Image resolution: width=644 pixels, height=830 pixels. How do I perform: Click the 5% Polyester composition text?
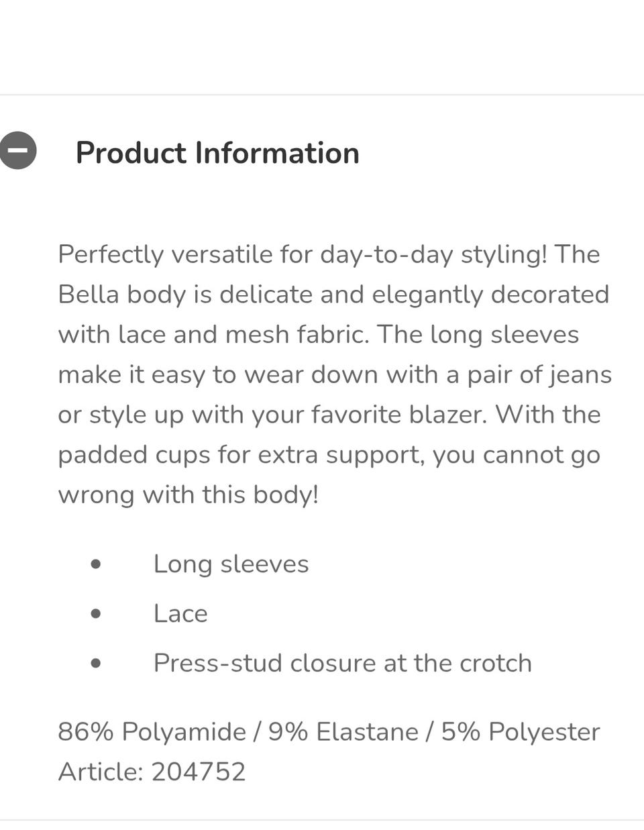(x=520, y=731)
